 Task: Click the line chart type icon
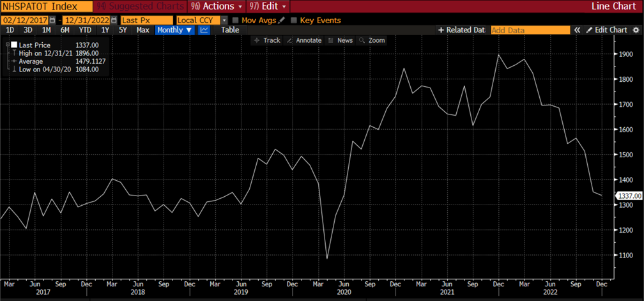click(204, 30)
